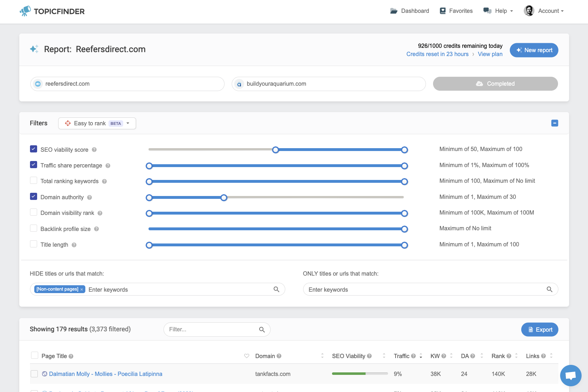Click help icon next to Total ranking keywords
Image resolution: width=588 pixels, height=392 pixels.
pyautogui.click(x=105, y=181)
